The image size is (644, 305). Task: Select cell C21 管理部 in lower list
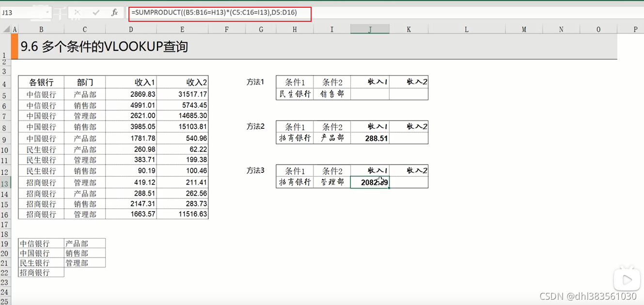tap(85, 263)
